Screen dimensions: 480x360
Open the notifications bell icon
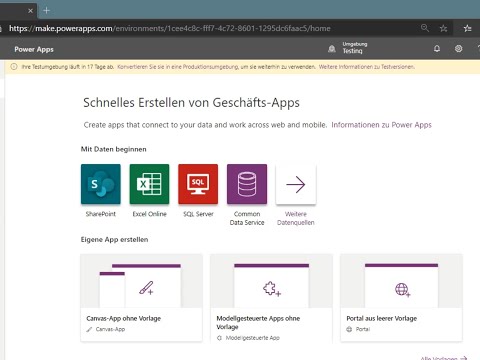coord(437,49)
